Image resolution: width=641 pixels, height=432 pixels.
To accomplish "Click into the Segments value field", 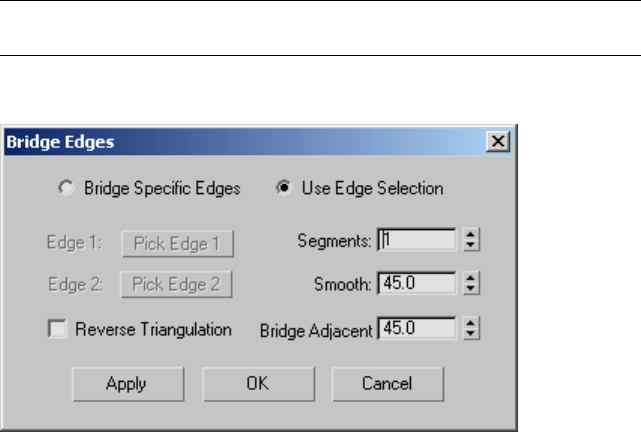I will pos(415,241).
